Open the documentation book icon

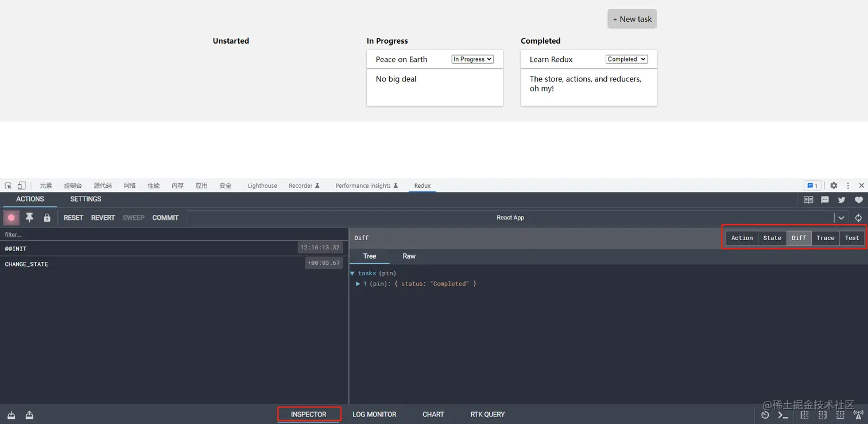808,200
